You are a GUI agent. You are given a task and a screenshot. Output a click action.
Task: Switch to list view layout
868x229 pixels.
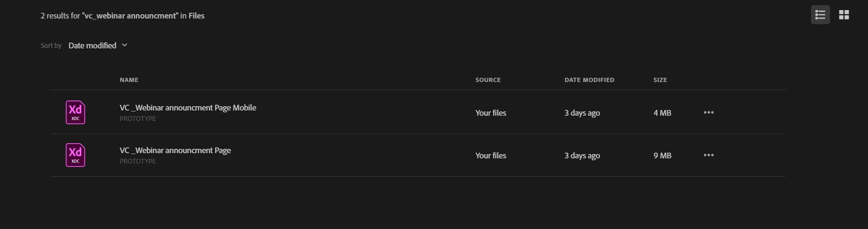tap(820, 15)
